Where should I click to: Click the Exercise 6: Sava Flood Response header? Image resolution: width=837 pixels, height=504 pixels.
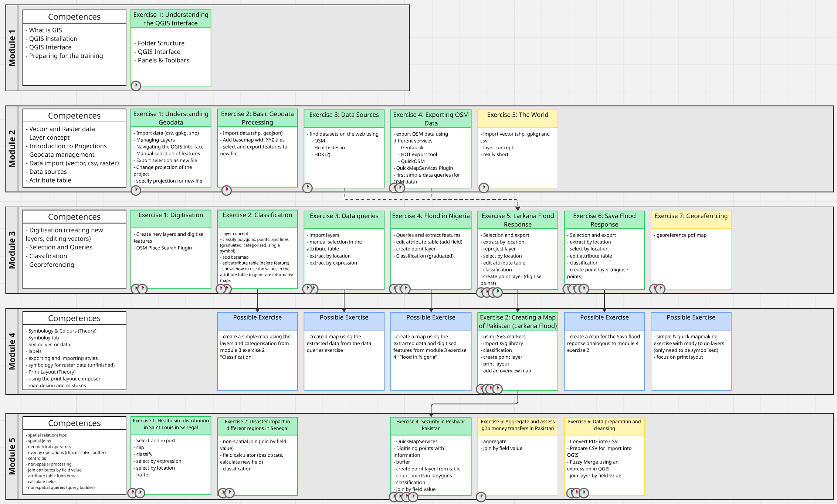[604, 220]
